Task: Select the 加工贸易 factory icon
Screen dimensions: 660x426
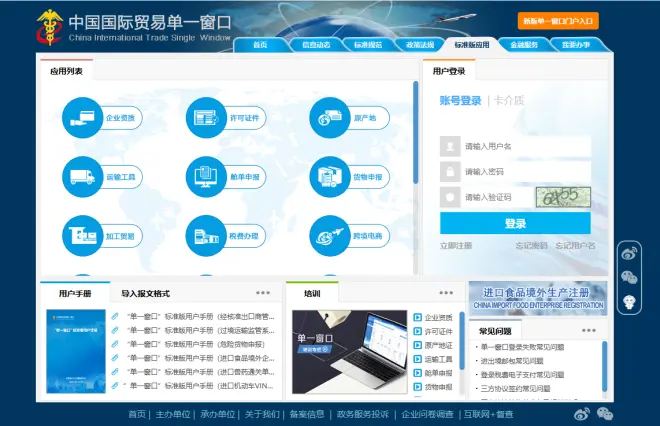Action: click(x=83, y=237)
